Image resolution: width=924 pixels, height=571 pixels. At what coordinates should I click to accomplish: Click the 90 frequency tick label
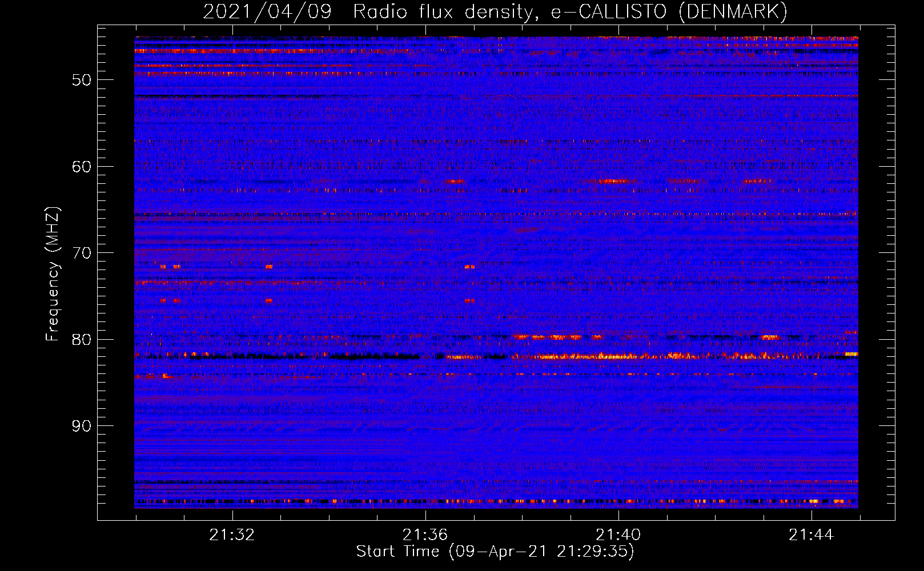(82, 426)
